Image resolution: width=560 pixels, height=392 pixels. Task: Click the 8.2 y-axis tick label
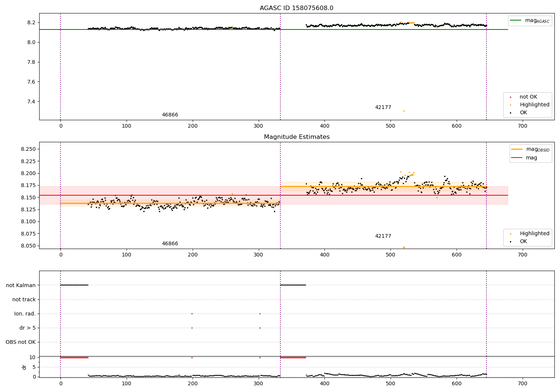click(31, 23)
